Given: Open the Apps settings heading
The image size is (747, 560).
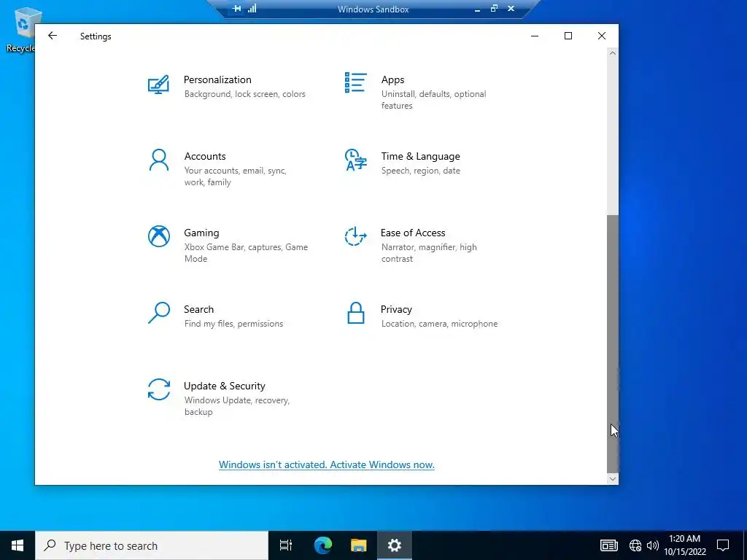Looking at the screenshot, I should [392, 79].
